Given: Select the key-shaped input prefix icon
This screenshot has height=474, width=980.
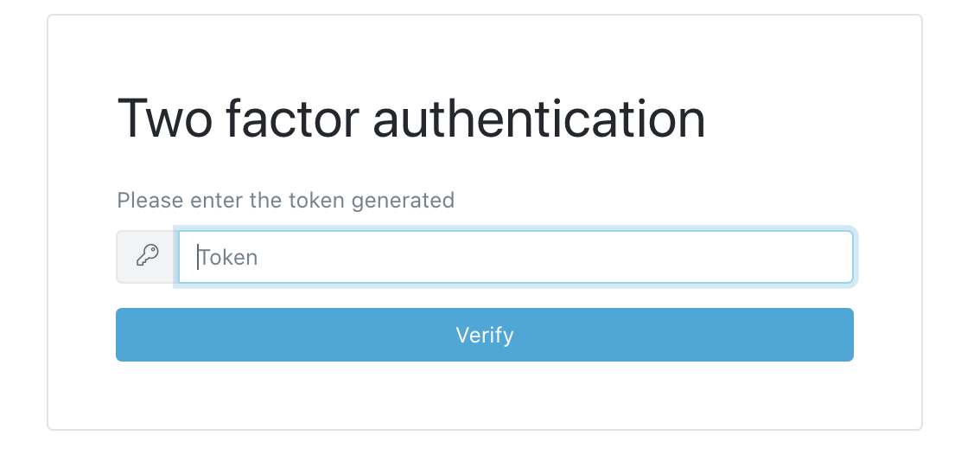Looking at the screenshot, I should coord(148,256).
